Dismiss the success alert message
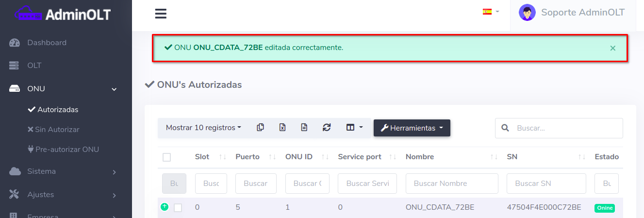644x218 pixels. pyautogui.click(x=612, y=48)
